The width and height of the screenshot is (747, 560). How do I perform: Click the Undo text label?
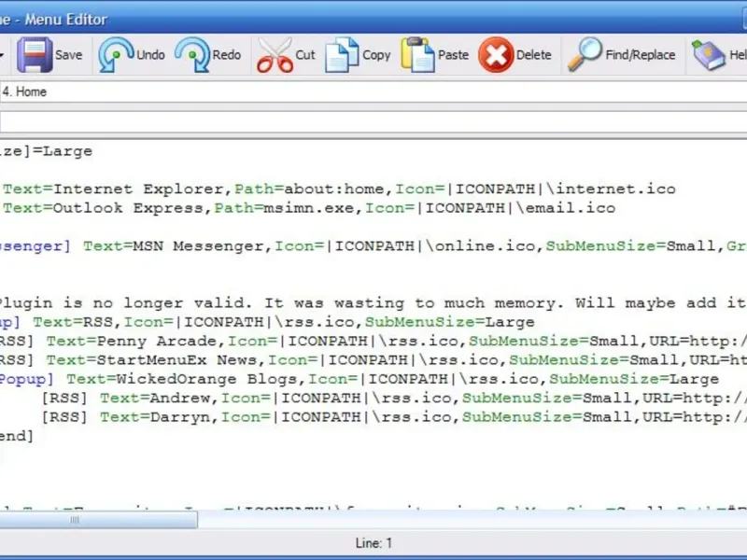coord(150,55)
